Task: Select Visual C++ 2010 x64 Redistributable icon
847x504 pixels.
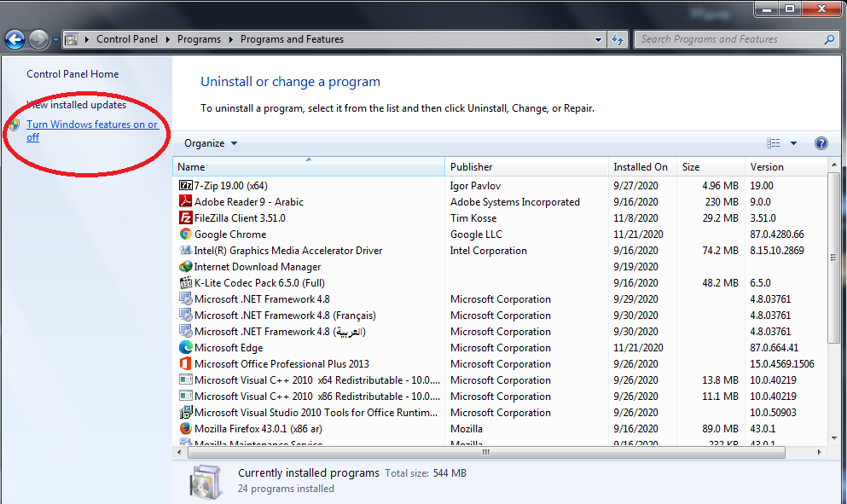Action: (x=185, y=379)
